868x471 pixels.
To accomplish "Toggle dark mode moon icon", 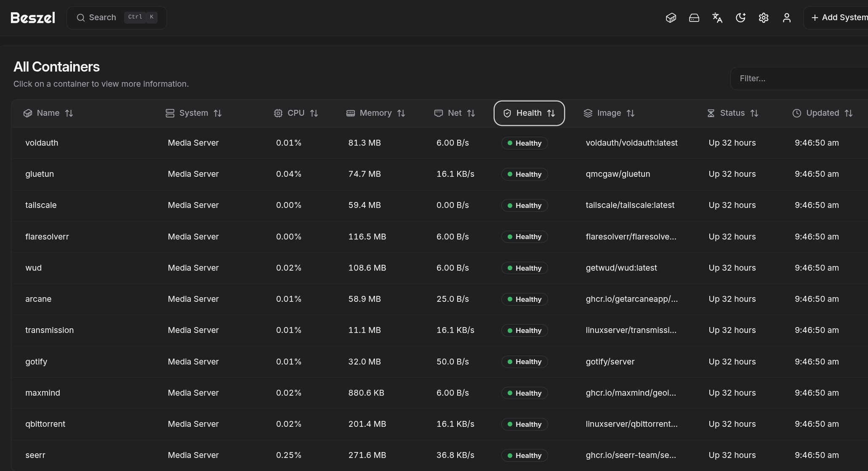I will click(740, 18).
